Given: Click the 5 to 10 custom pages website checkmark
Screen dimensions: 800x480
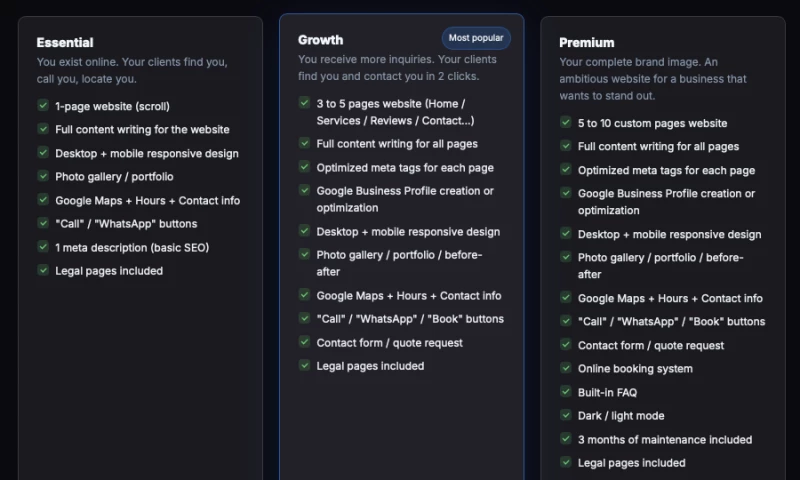Looking at the screenshot, I should [566, 123].
